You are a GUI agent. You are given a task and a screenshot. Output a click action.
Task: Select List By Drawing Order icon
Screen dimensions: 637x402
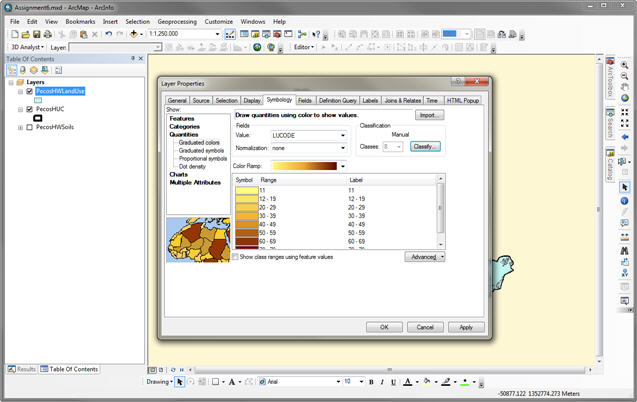[12, 70]
